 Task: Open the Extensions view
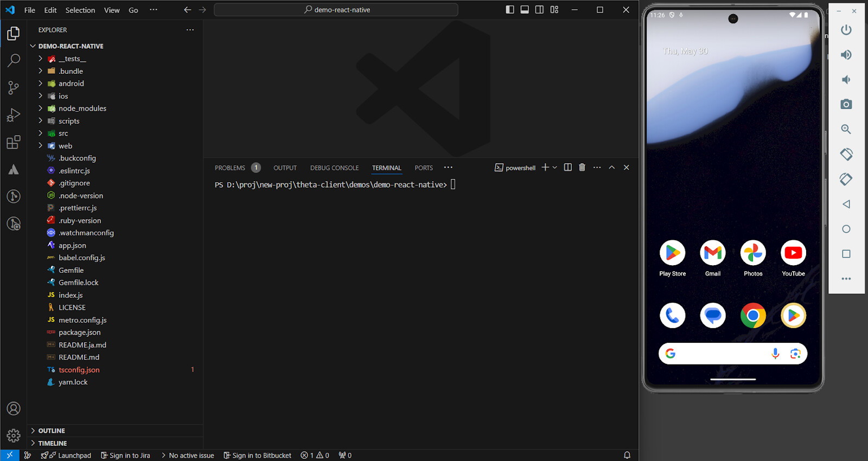[14, 143]
